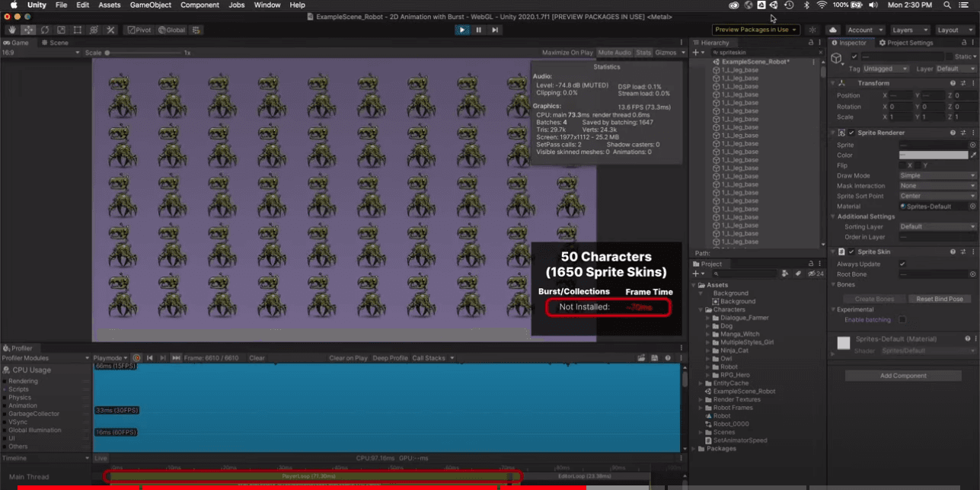Open the GameObject menu
Screen dimensions: 980x490
click(x=150, y=5)
